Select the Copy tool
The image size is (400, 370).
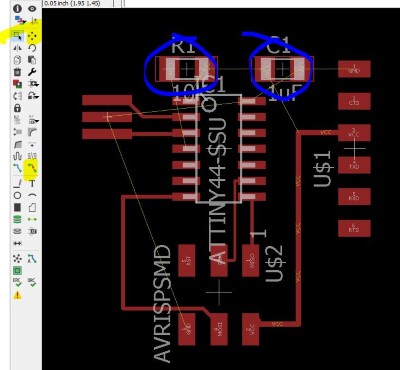click(17, 60)
